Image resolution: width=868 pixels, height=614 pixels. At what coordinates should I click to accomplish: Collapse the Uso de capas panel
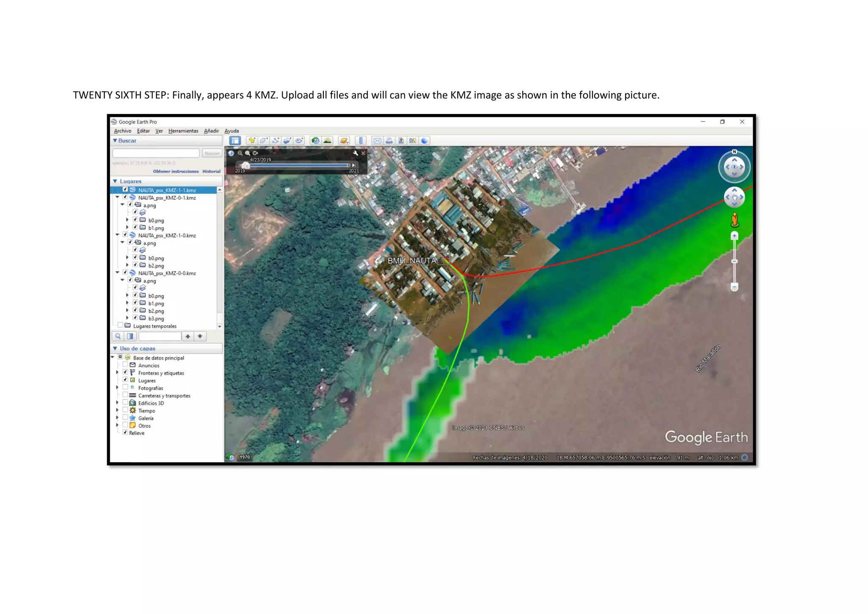115,348
